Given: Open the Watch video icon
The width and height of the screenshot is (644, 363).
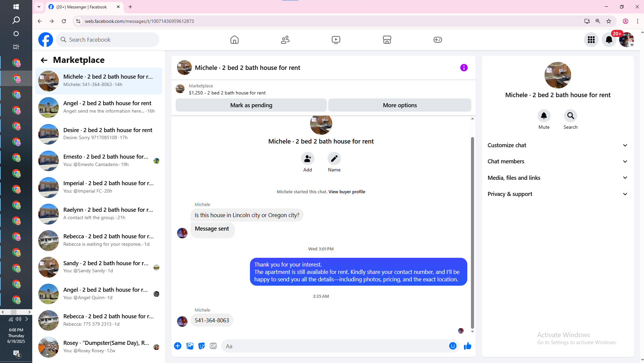Looking at the screenshot, I should pyautogui.click(x=336, y=40).
